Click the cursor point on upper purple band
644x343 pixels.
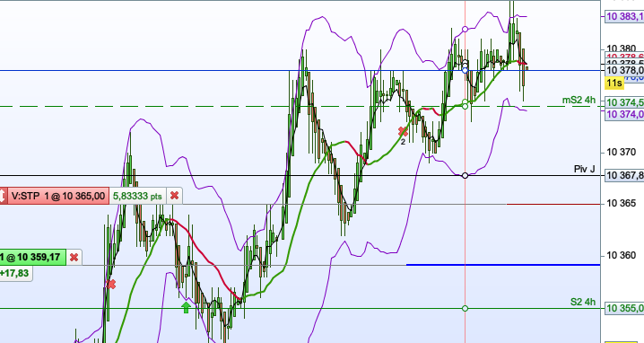pyautogui.click(x=465, y=30)
